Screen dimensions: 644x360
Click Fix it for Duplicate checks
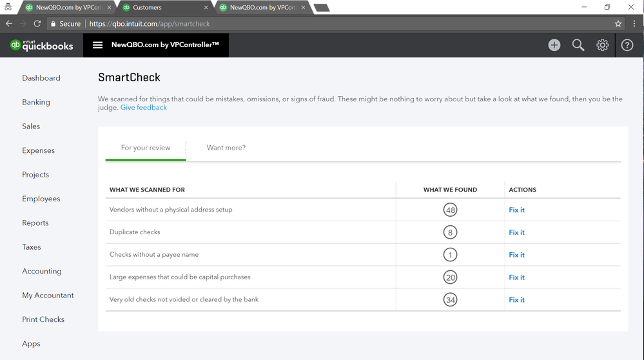click(516, 233)
